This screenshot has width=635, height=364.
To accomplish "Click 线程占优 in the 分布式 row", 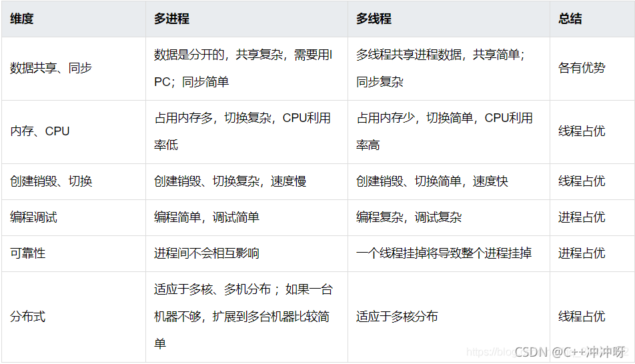I will (x=592, y=317).
